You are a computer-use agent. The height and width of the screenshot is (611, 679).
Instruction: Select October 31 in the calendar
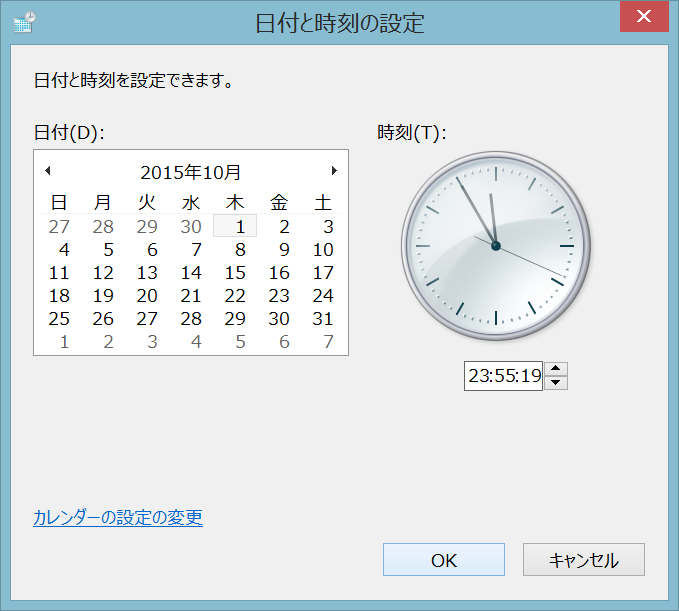(322, 319)
